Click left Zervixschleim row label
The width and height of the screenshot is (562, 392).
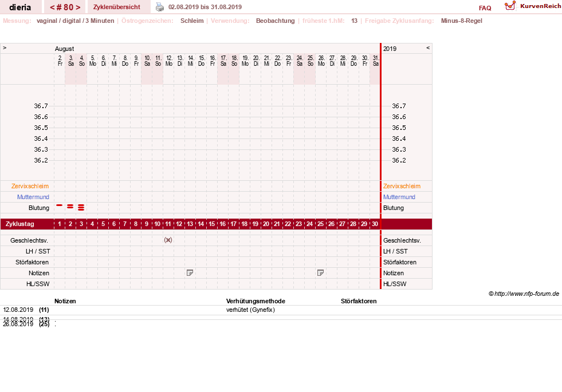[30, 186]
